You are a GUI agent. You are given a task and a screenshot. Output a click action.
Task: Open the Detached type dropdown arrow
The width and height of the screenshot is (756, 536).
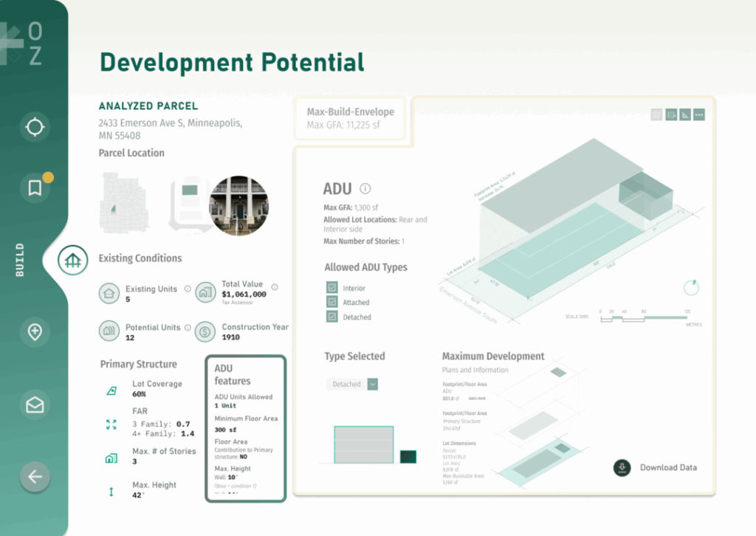pyautogui.click(x=373, y=384)
